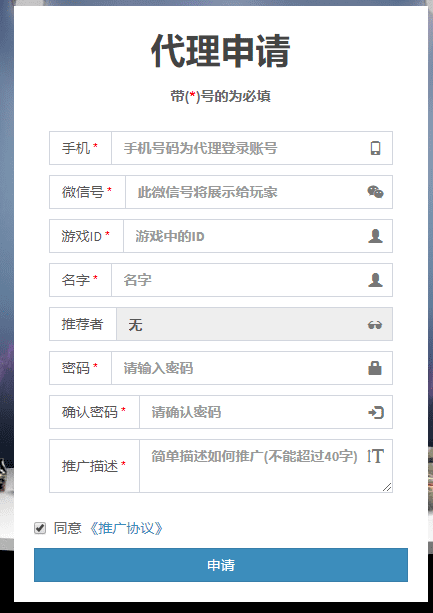
Task: Click the lock icon in 密码 field
Action: (x=375, y=368)
